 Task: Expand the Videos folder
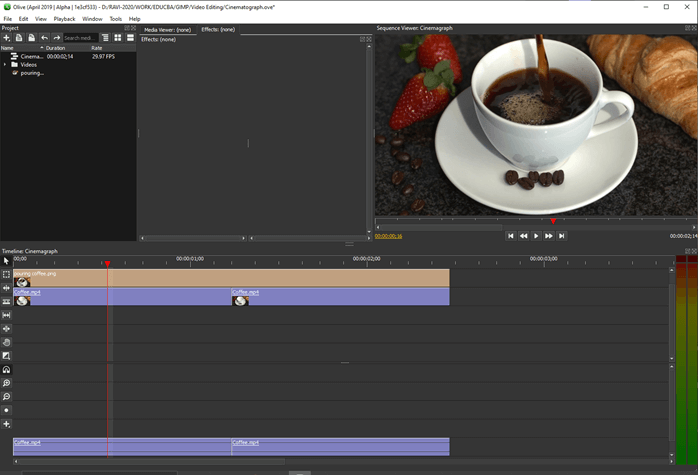5,65
